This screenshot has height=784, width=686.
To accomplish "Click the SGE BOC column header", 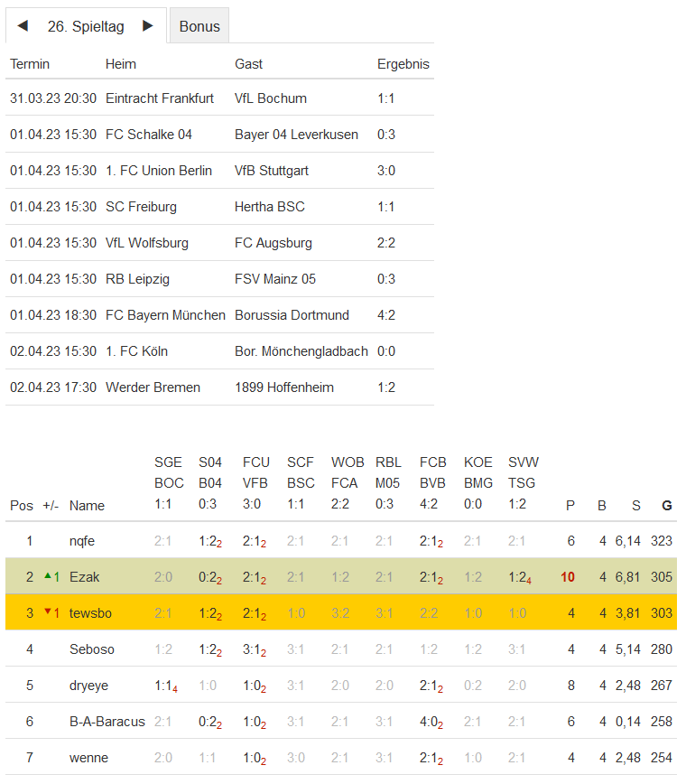I will pos(169,484).
